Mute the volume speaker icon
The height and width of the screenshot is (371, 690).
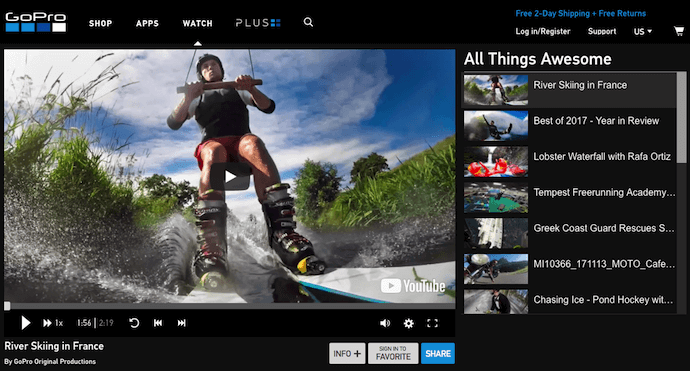pyautogui.click(x=385, y=323)
